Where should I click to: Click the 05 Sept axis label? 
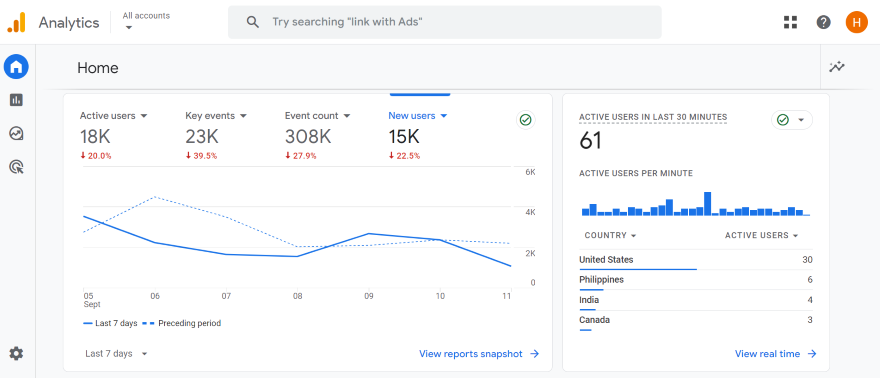[x=92, y=300]
